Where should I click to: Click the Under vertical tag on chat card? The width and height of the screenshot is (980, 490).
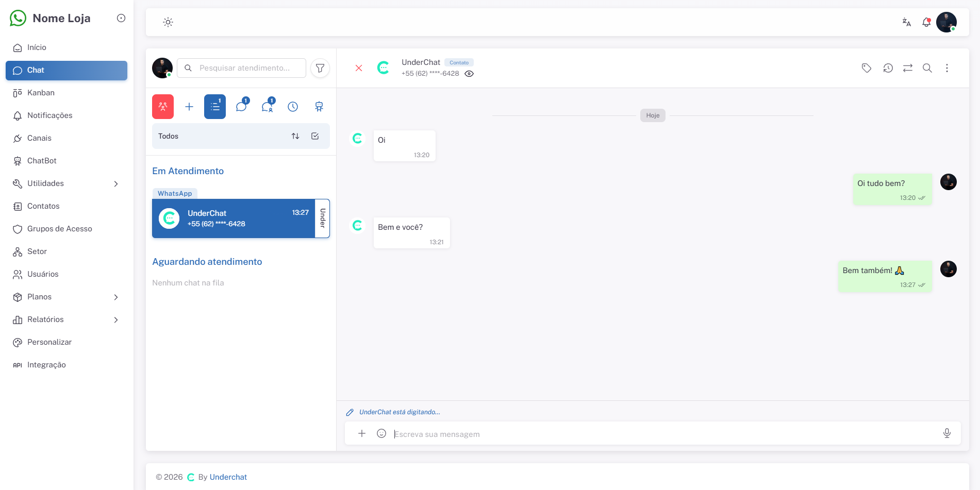click(x=323, y=218)
